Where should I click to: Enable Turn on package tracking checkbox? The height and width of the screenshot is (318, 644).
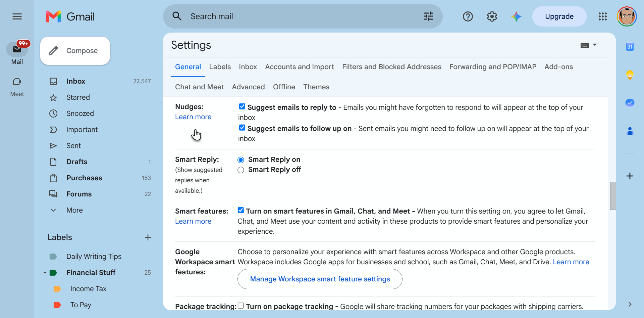[x=240, y=306]
